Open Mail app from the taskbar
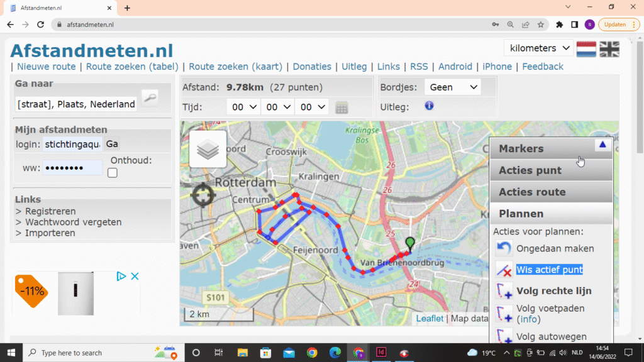This screenshot has height=362, width=644. pos(289,353)
